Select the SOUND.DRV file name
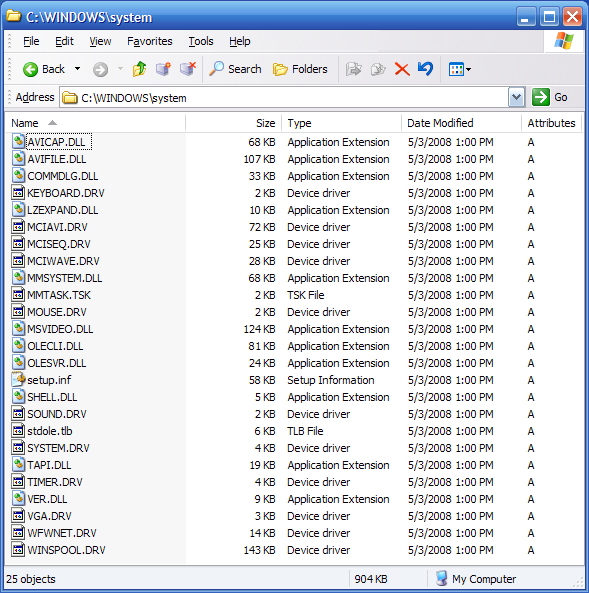The image size is (589, 593). [x=57, y=414]
